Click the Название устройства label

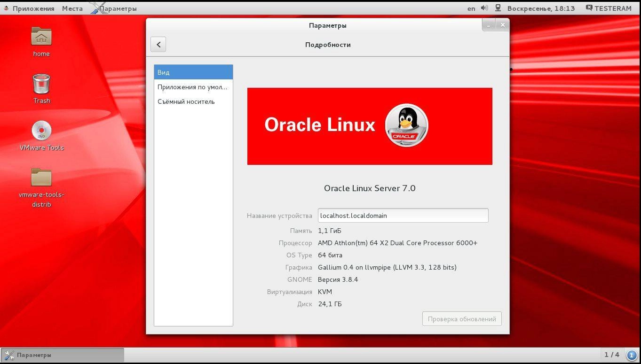(x=279, y=216)
